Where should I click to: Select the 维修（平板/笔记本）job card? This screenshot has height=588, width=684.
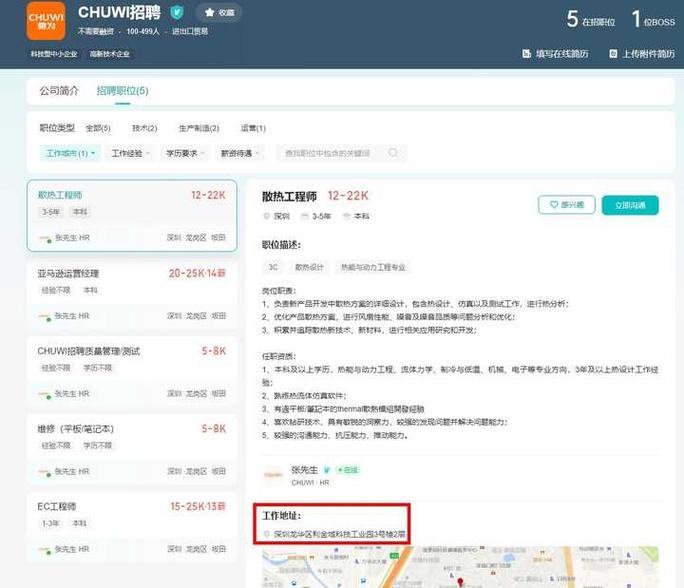tap(132, 450)
